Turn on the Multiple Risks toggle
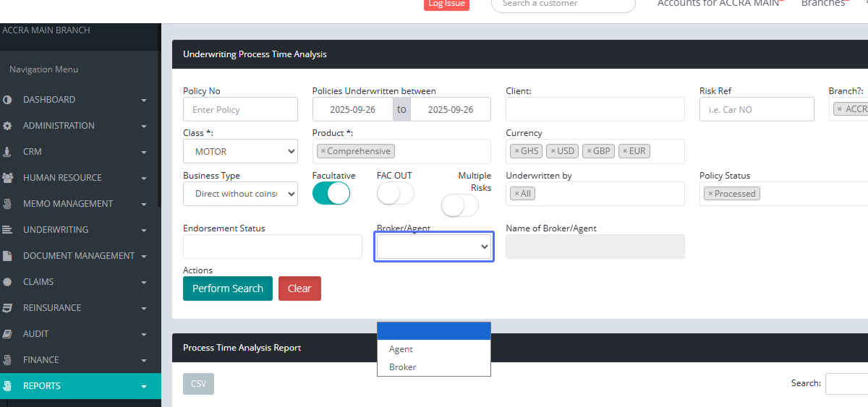 [x=459, y=206]
